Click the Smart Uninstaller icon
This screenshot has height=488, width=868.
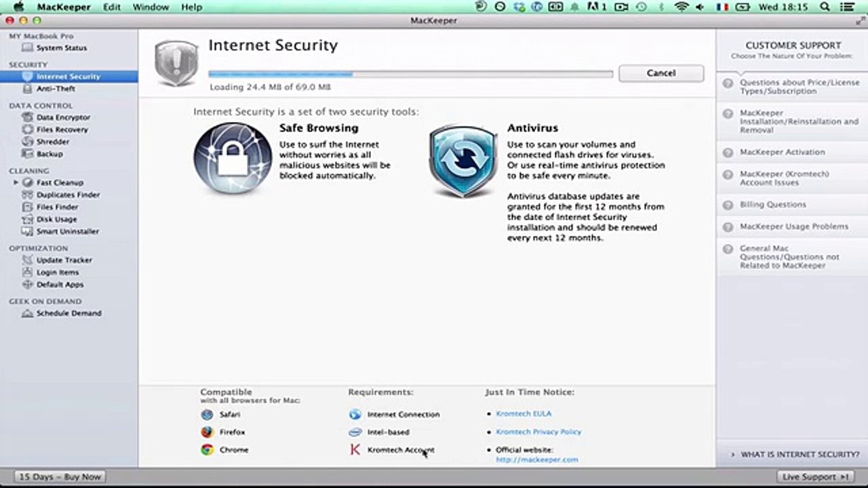pos(28,231)
